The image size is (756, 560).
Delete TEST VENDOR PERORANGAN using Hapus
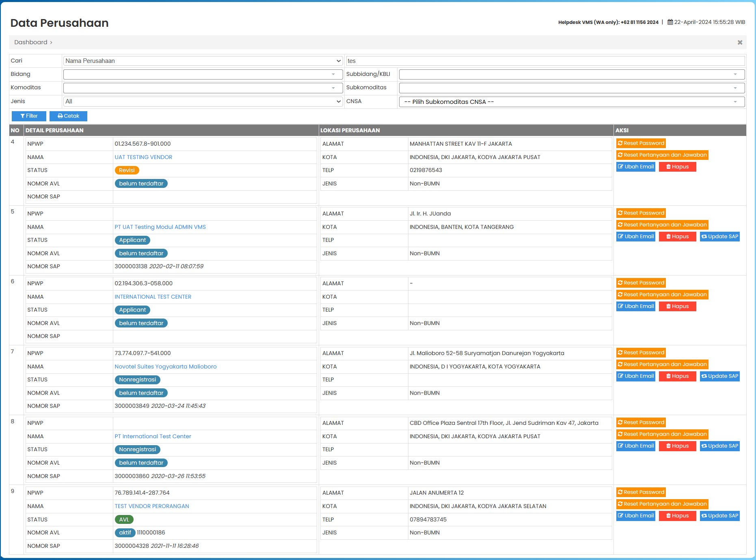677,516
